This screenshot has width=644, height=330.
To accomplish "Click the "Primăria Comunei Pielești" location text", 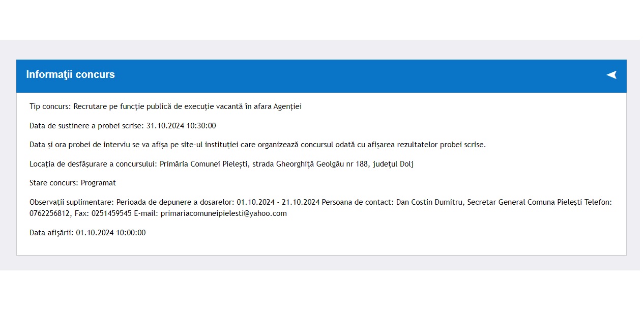I will (x=203, y=164).
